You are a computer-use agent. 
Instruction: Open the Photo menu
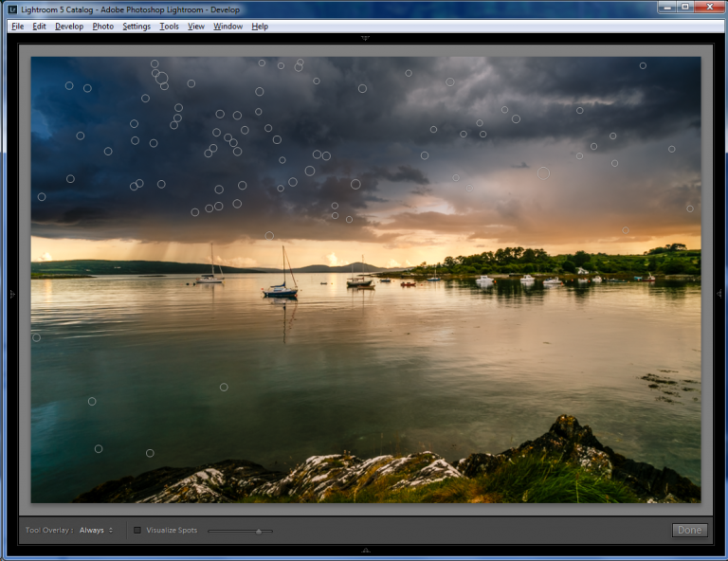[103, 27]
